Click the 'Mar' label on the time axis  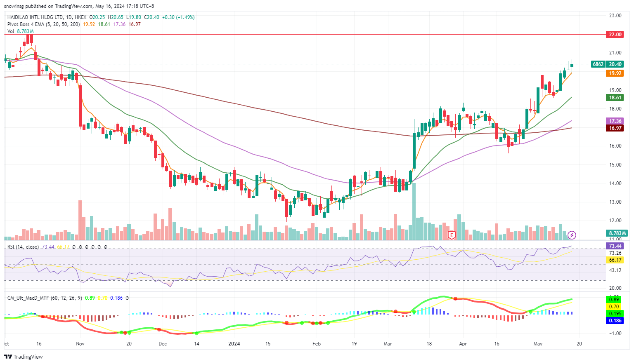[x=388, y=344]
